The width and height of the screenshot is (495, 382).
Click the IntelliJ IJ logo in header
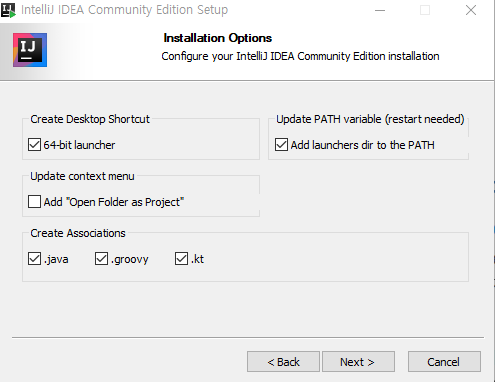point(30,50)
